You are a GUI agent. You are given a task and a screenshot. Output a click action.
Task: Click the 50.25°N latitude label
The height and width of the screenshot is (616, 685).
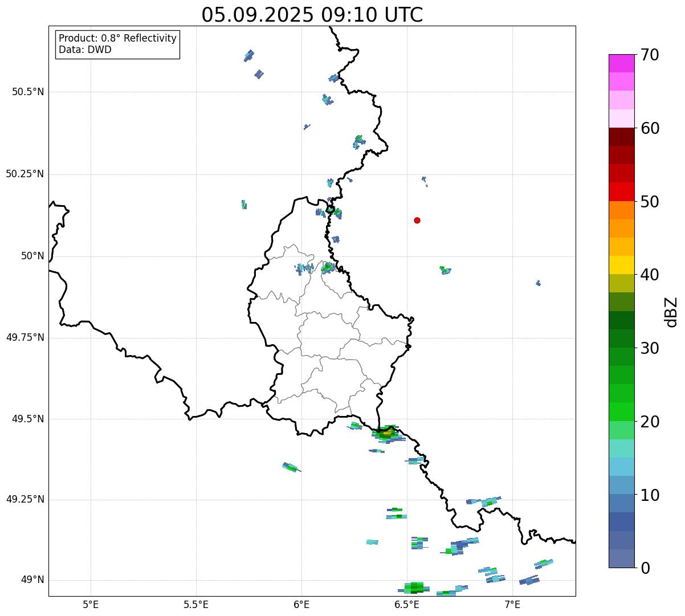[25, 174]
